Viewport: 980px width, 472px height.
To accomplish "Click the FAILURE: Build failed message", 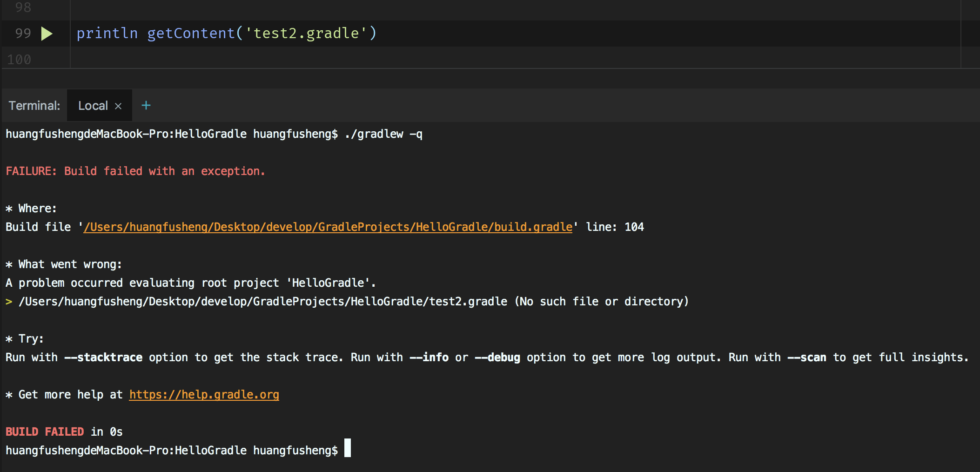I will coord(135,171).
